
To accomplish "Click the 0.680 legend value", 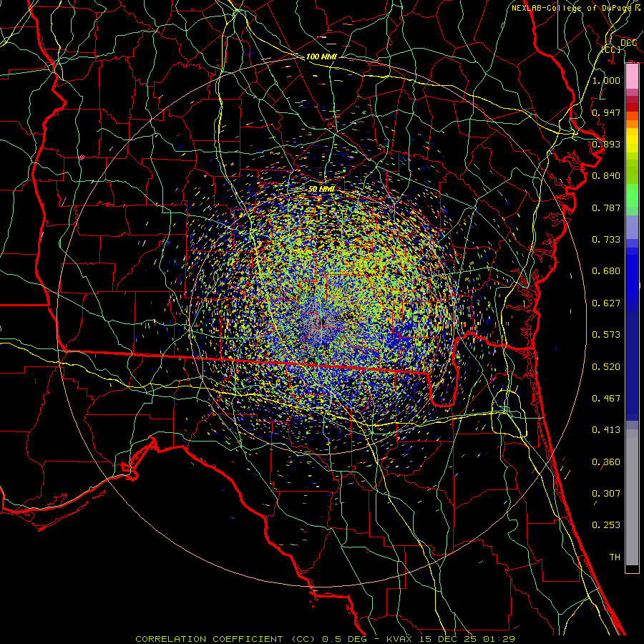I will (606, 271).
